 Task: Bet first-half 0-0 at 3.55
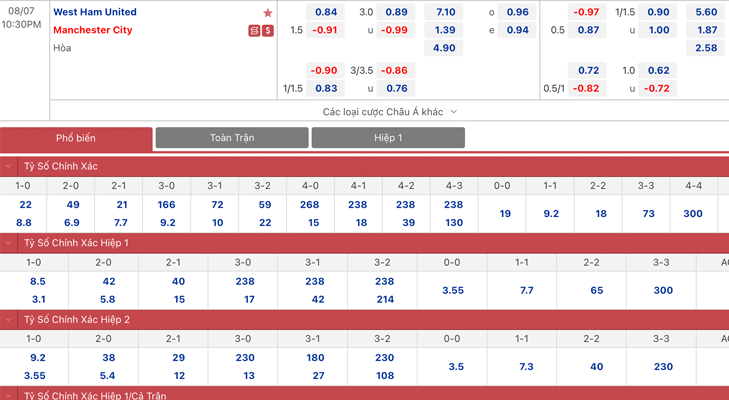[x=453, y=290]
